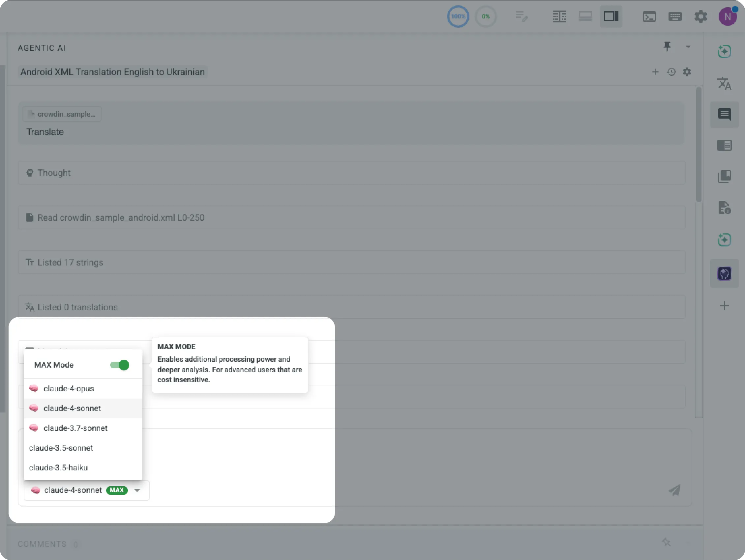
Task: Open the translate languages sidebar icon
Action: (x=725, y=83)
